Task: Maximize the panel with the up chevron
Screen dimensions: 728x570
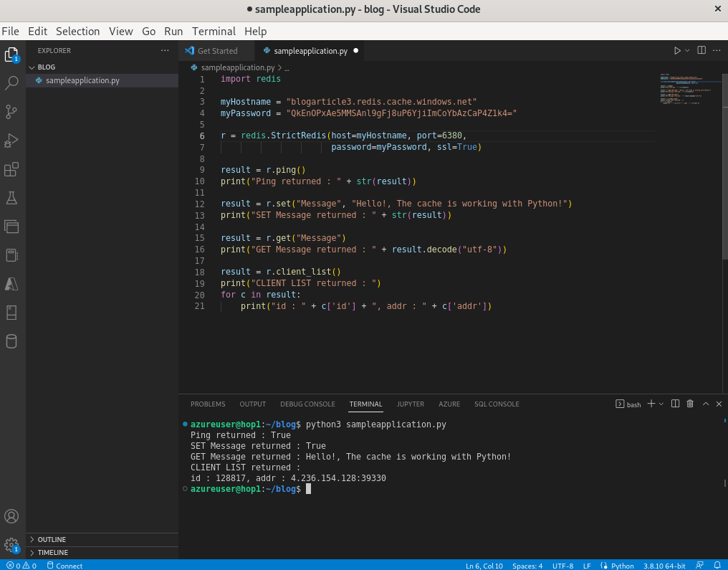Action: [x=706, y=404]
